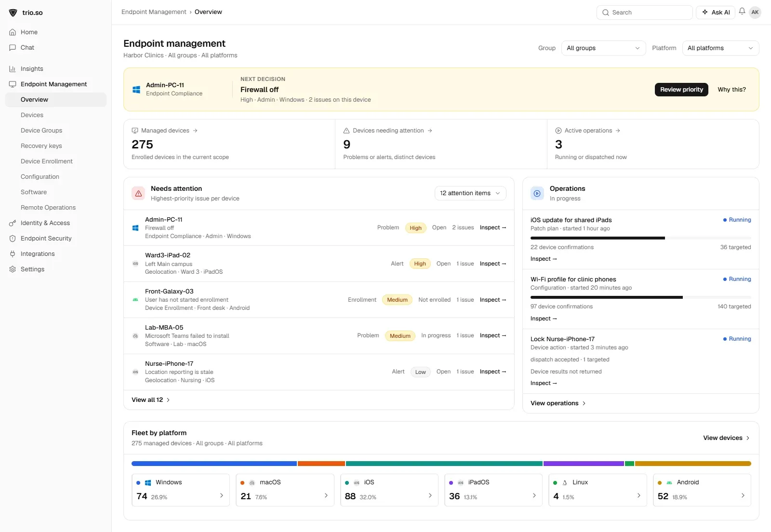
Task: Click Endpoint Management breadcrumb
Action: 154,12
